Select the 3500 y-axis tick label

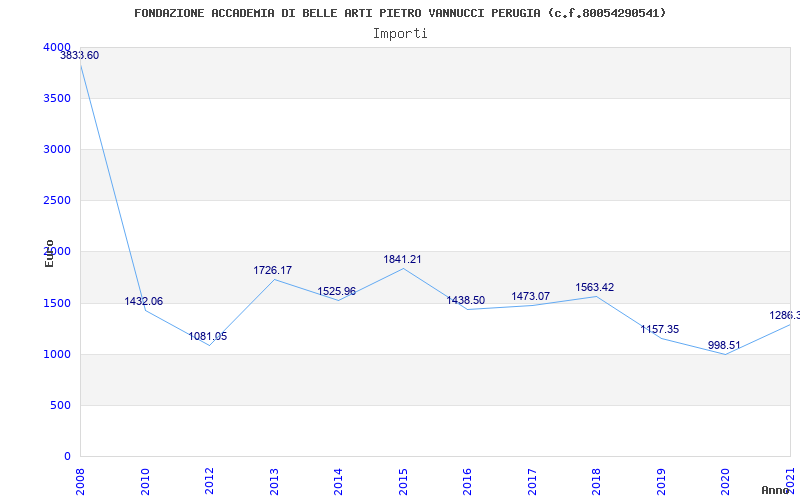[57, 98]
